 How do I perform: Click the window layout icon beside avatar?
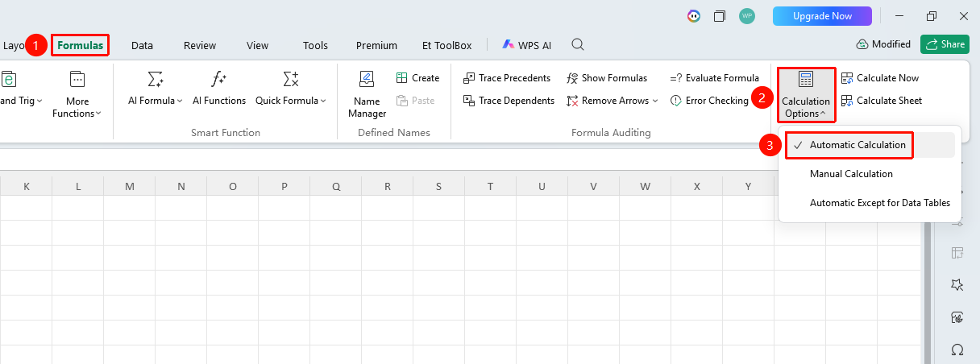click(720, 16)
